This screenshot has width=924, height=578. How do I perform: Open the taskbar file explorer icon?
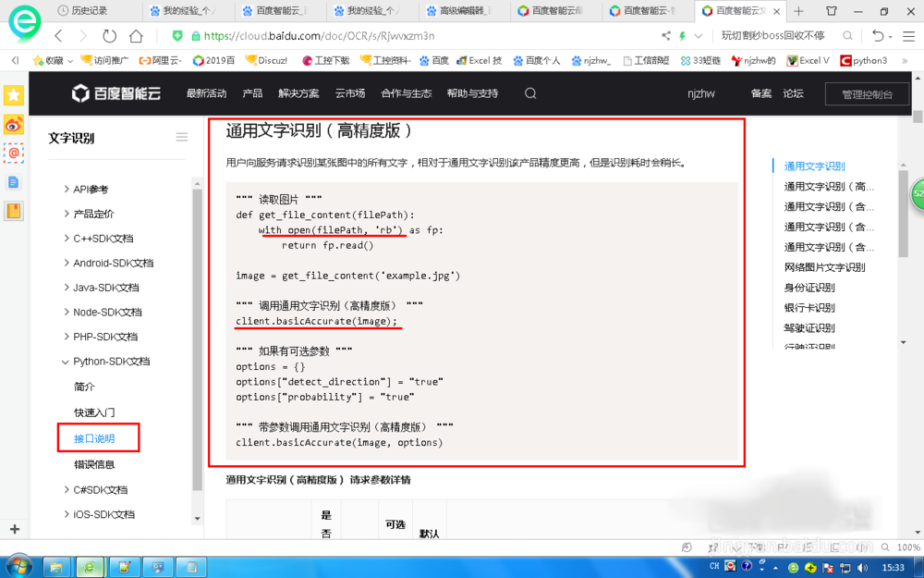56,567
